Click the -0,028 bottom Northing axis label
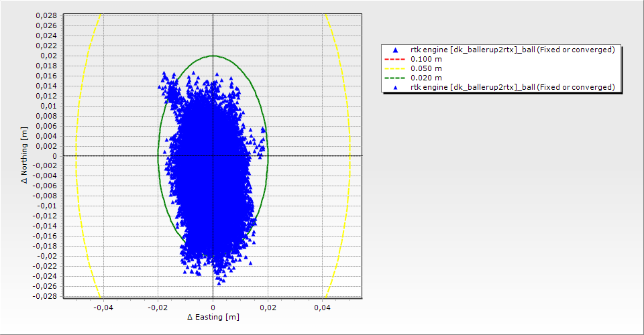This screenshot has height=335, width=644. pos(45,296)
